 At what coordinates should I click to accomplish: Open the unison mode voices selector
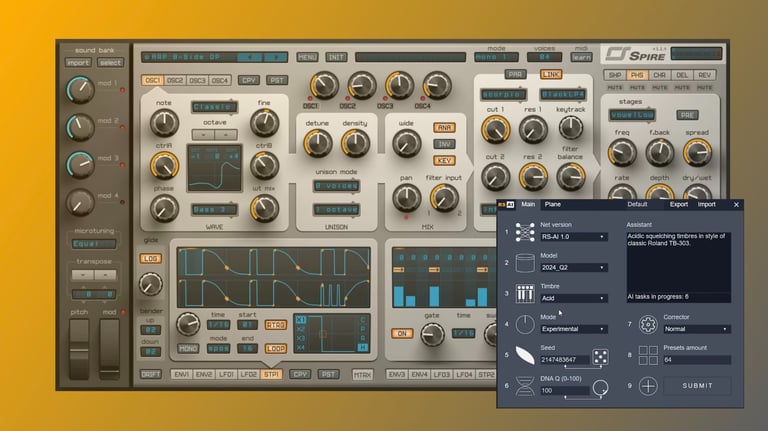tap(336, 186)
